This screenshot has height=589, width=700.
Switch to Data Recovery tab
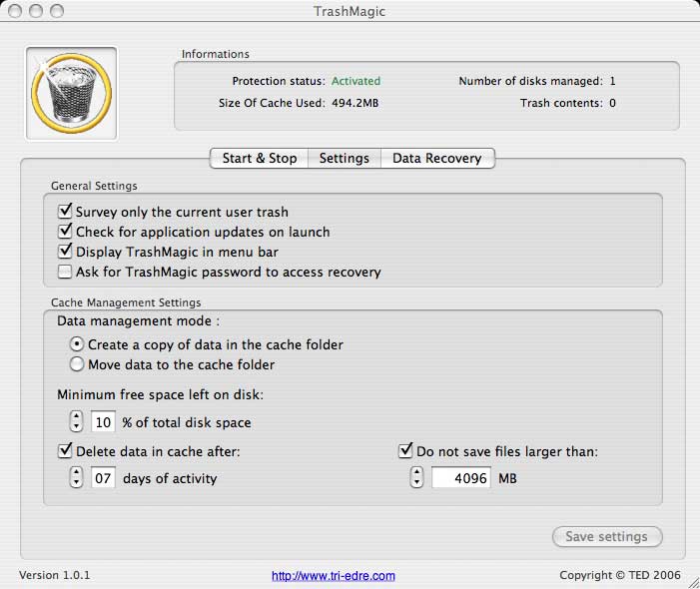point(437,159)
